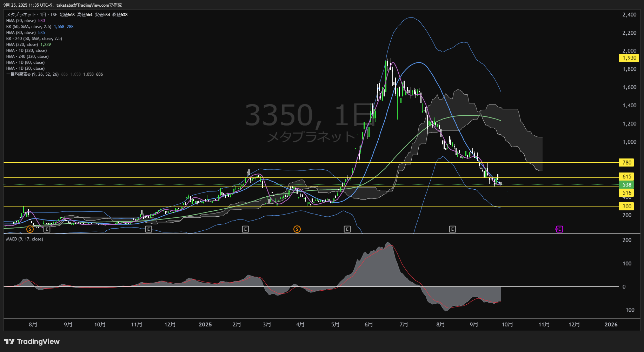Click the 2,400 value on the price axis
This screenshot has width=644, height=352.
tap(629, 15)
